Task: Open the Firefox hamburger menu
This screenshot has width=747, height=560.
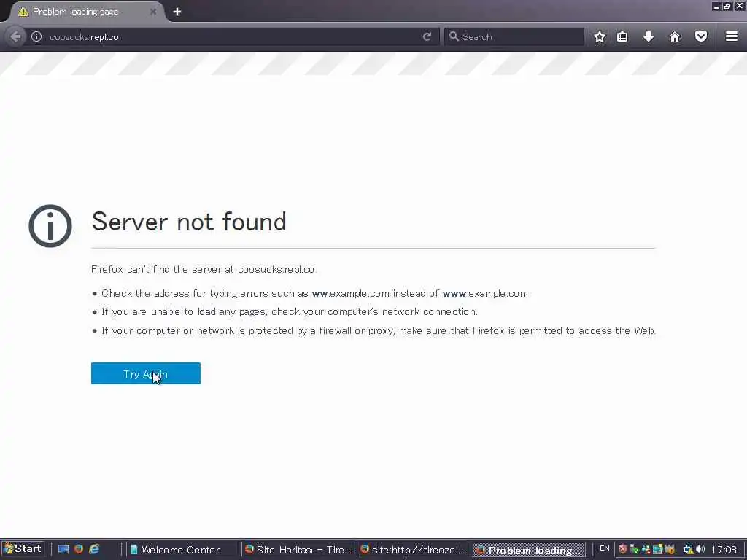Action: (x=732, y=36)
